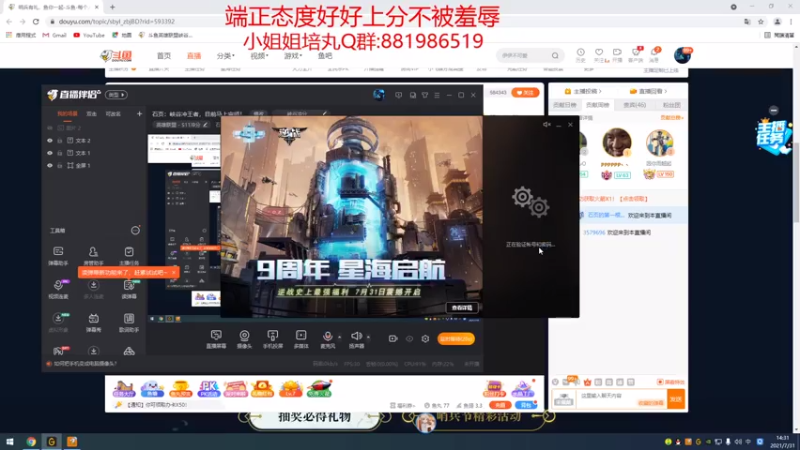Toggle visibility eye for 文本 1 source

[x=49, y=153]
